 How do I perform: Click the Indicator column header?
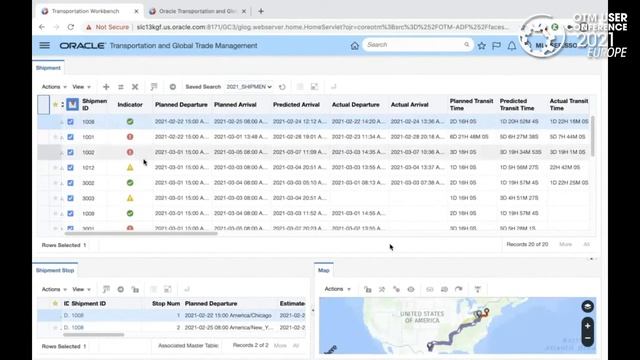(130, 104)
